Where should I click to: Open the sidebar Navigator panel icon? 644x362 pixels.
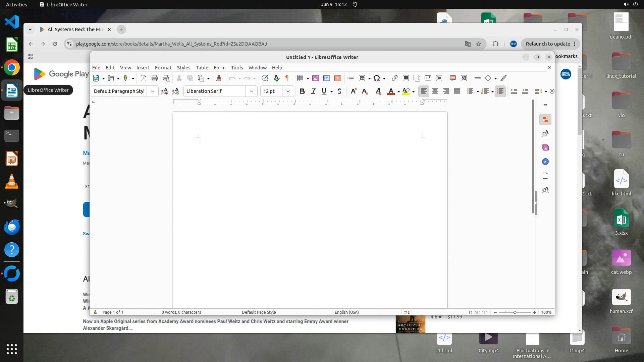545,162
